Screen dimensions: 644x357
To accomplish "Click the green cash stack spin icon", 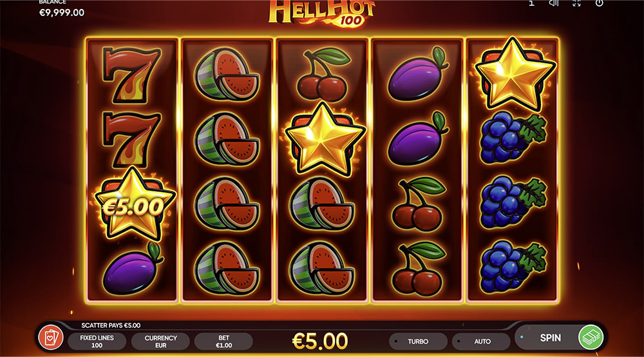I will tap(591, 337).
